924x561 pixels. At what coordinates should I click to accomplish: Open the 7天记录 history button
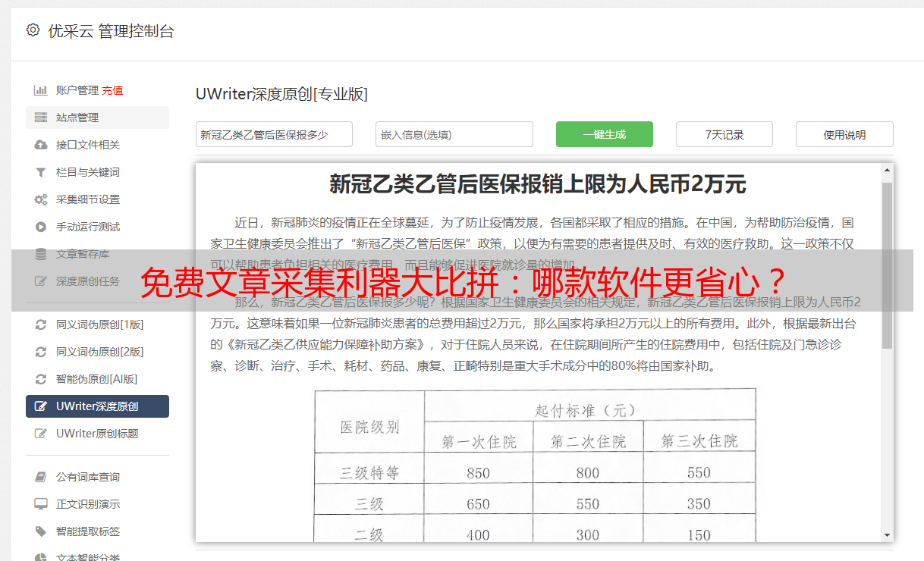[x=724, y=134]
